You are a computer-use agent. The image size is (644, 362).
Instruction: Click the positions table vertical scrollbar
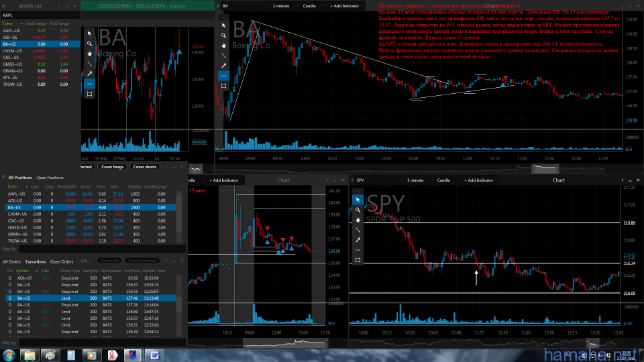[x=178, y=217]
